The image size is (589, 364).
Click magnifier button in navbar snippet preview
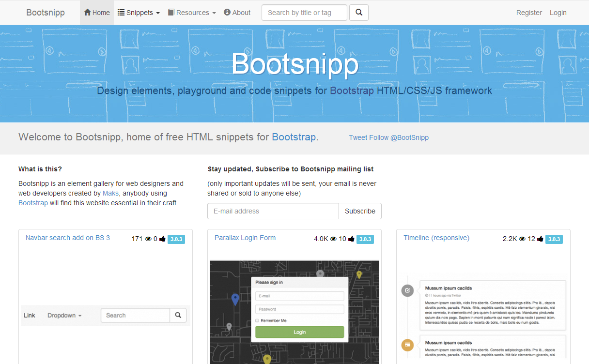(178, 315)
